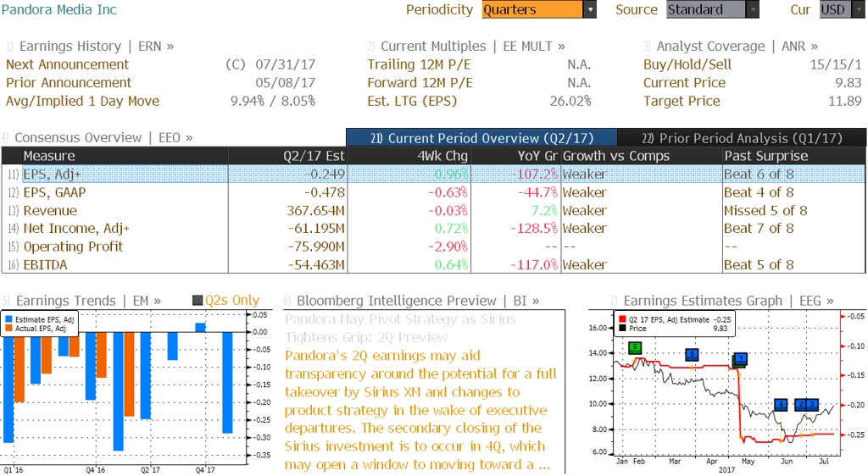
Task: Open Earnings History ERN link
Action: tap(96, 46)
